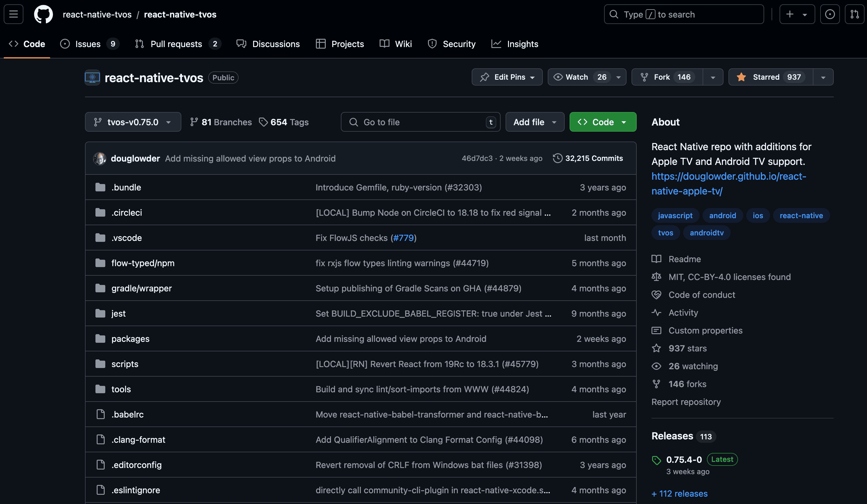Click the Code of conduct heart icon
The image size is (867, 504).
click(x=656, y=294)
